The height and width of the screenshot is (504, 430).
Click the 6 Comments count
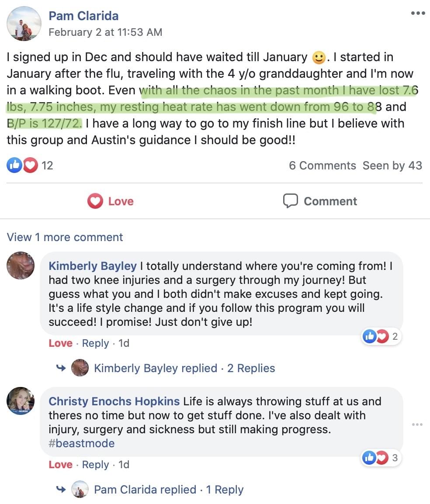pos(322,166)
